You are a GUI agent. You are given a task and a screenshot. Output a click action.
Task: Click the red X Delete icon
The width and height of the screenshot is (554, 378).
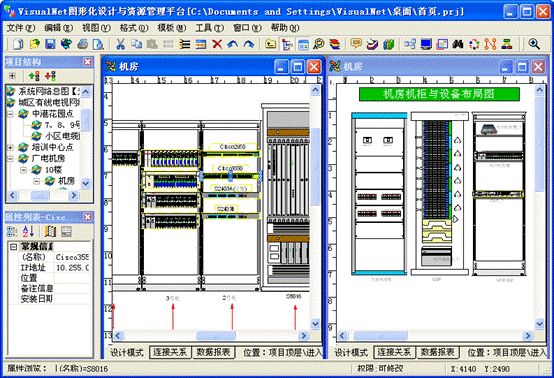[217, 44]
